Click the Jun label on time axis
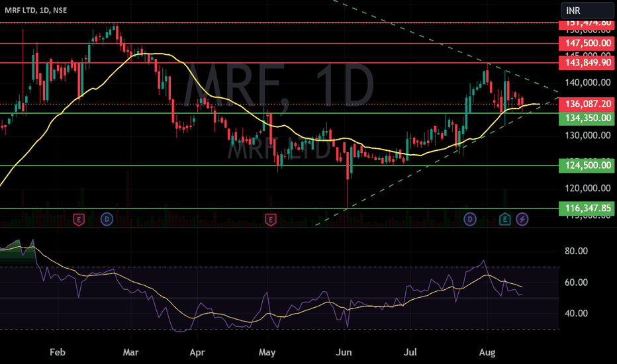This screenshot has width=617, height=364. point(344,352)
